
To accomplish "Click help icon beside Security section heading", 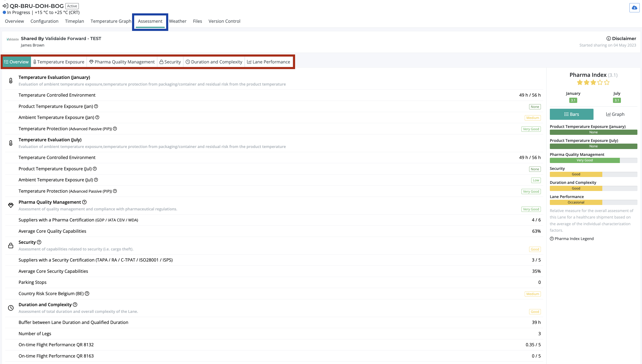I will [39, 242].
